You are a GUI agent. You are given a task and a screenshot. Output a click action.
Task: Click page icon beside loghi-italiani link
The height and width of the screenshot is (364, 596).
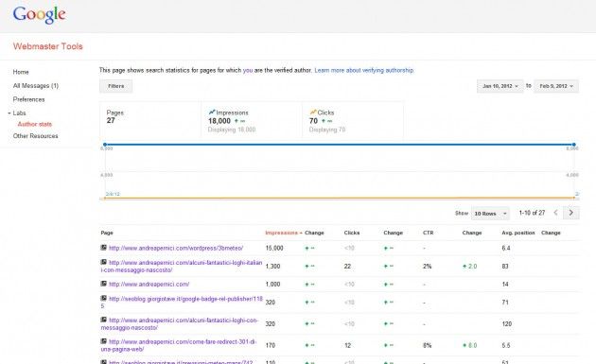pos(103,262)
